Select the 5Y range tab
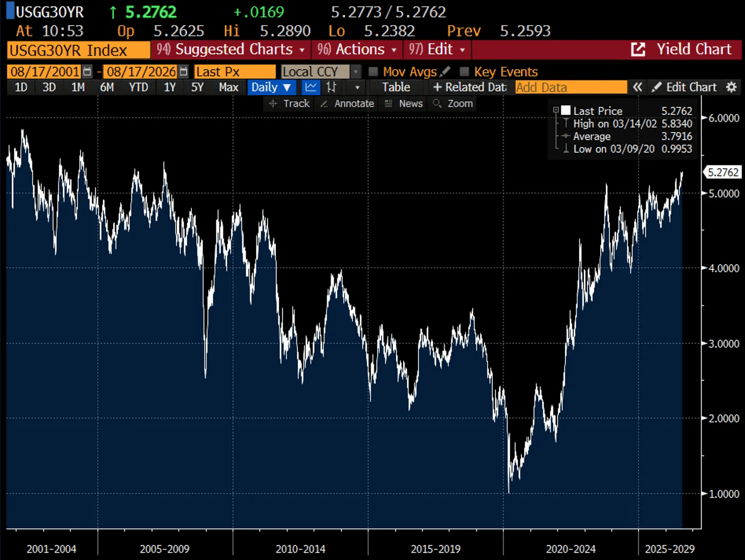Viewport: 745px width, 560px height. point(197,88)
